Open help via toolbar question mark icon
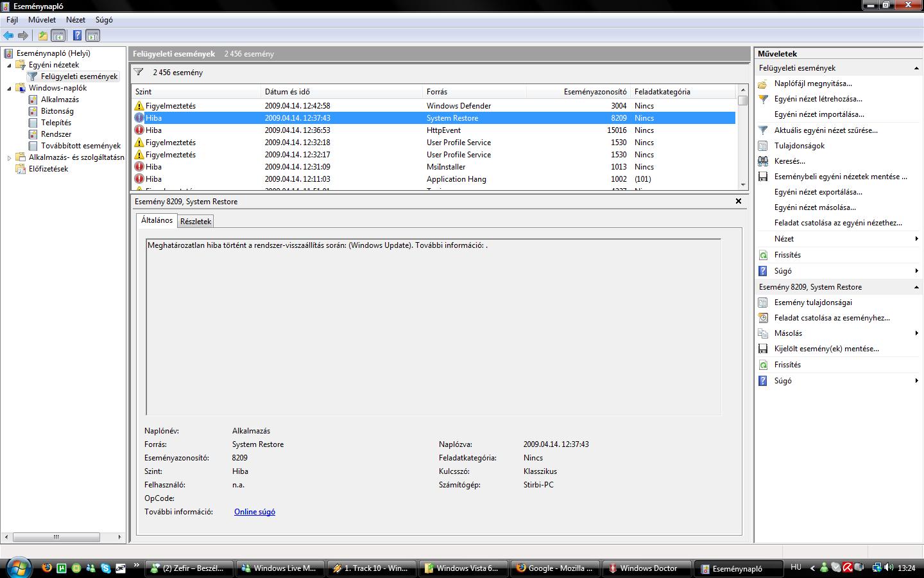The image size is (924, 578). [77, 36]
